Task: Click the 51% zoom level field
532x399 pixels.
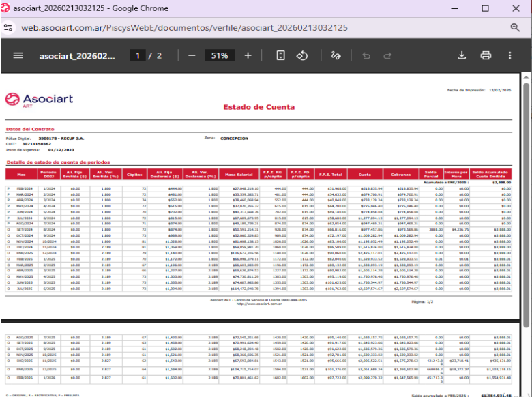Action: pyautogui.click(x=219, y=55)
